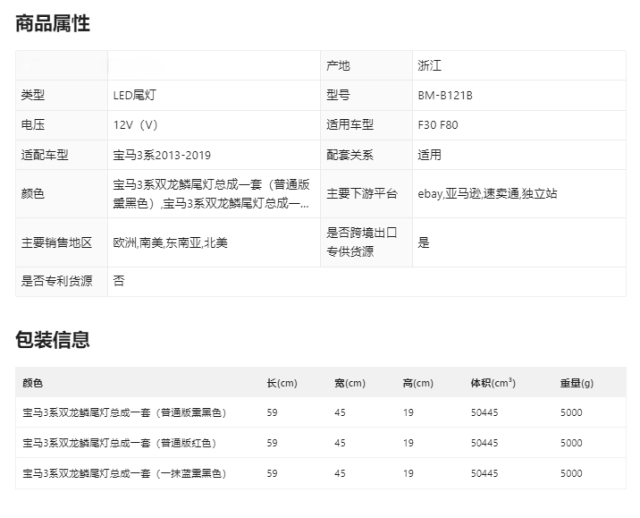Select the 普通版熏黑色 packaging row
This screenshot has height=518, width=640.
coord(125,413)
